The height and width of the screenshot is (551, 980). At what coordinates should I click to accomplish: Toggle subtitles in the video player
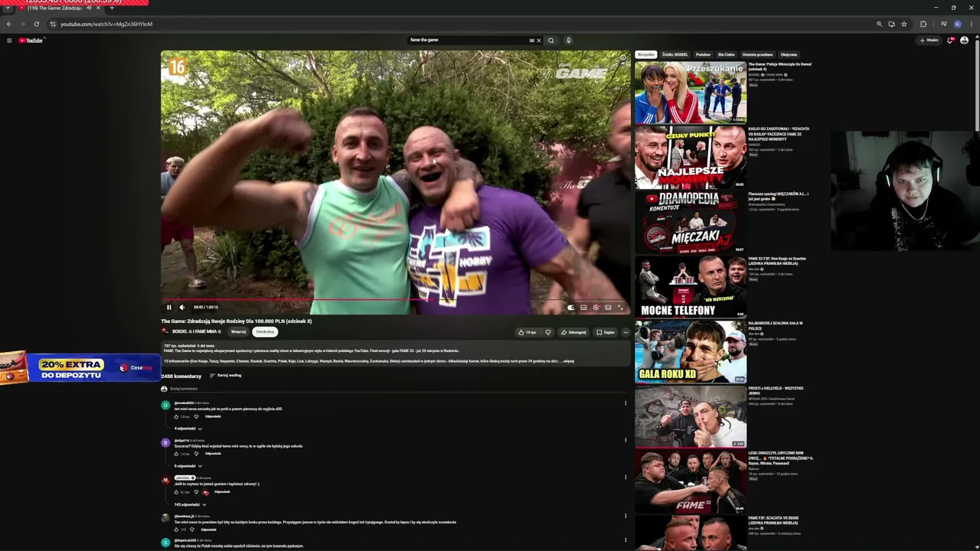(x=583, y=308)
